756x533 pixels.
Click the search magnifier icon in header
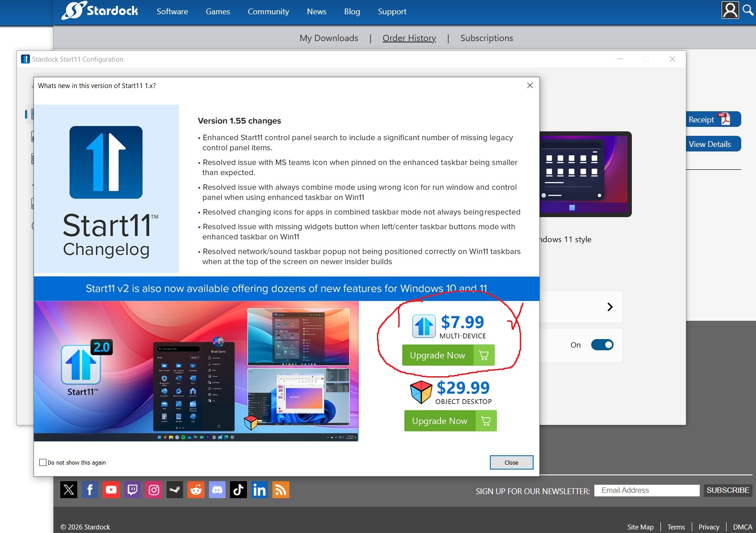tap(748, 10)
